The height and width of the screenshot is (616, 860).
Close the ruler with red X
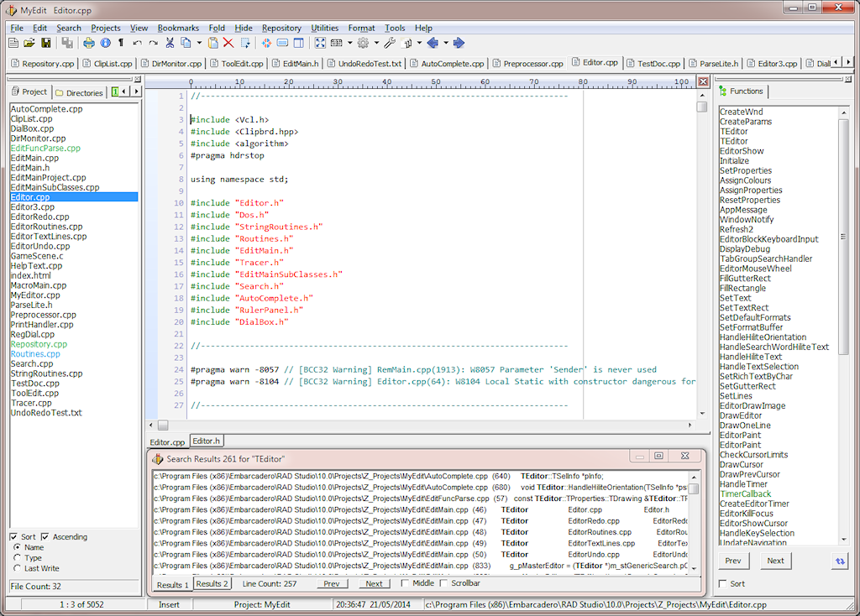pyautogui.click(x=703, y=81)
